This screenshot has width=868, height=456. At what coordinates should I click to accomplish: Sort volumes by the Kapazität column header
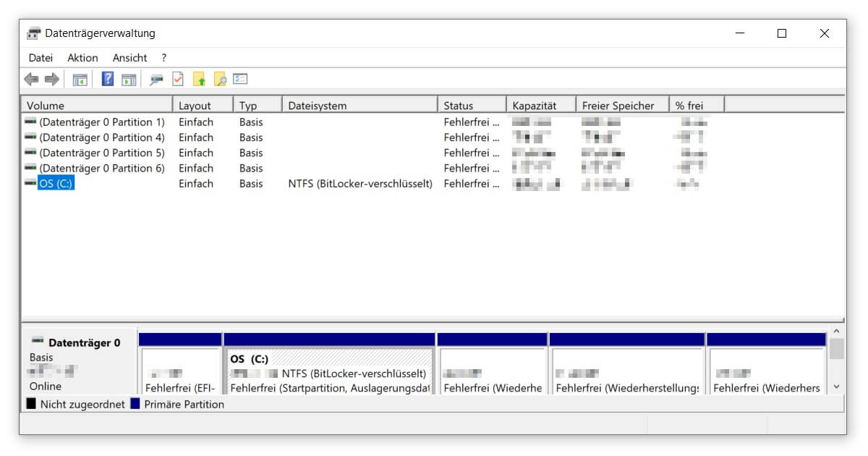click(x=534, y=104)
